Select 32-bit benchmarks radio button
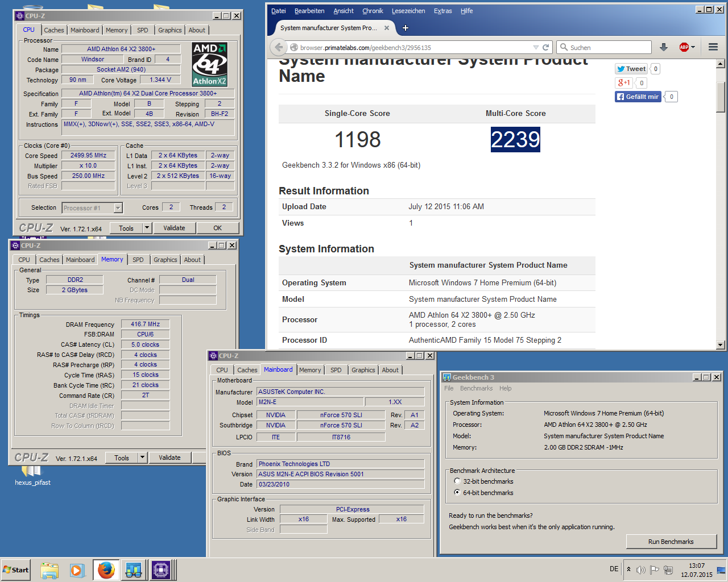This screenshot has width=728, height=582. [x=457, y=481]
